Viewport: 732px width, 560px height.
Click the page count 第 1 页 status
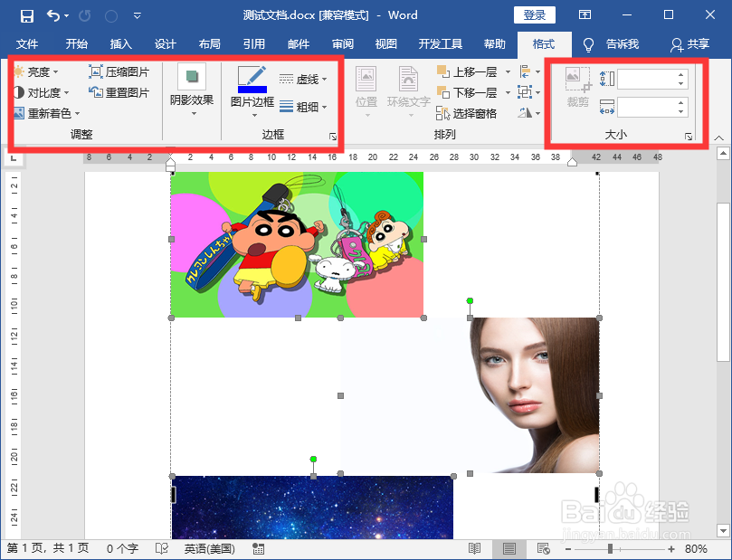pyautogui.click(x=48, y=548)
